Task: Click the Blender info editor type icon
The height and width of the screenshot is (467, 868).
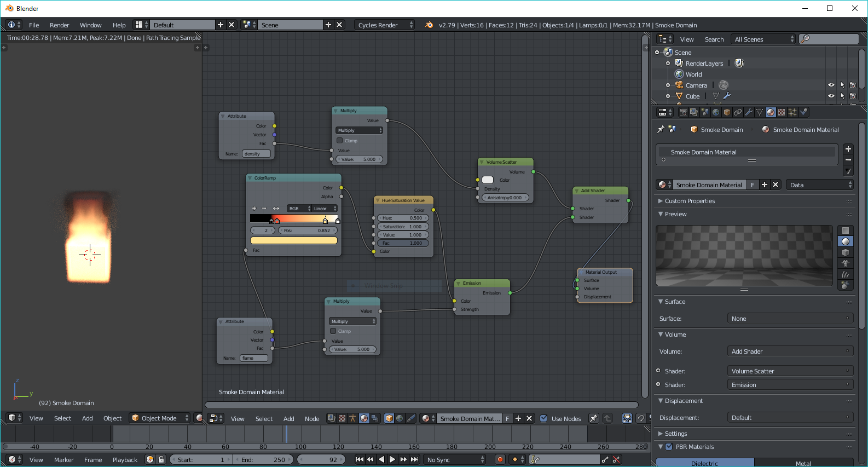Action: click(14, 25)
